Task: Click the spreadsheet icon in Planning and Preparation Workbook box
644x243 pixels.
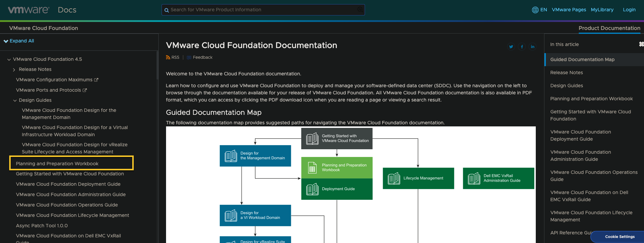Action: 312,168
